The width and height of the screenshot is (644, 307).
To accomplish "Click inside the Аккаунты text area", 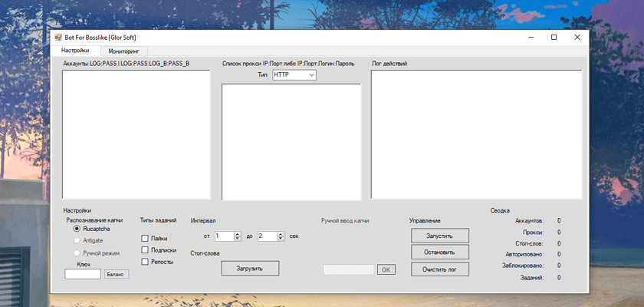I will (136, 134).
